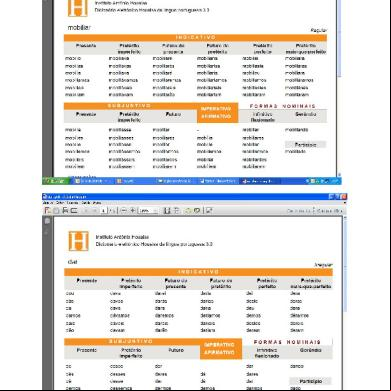
Task: Click 'Gerúndio' column header in dar table
Action: 311,350
